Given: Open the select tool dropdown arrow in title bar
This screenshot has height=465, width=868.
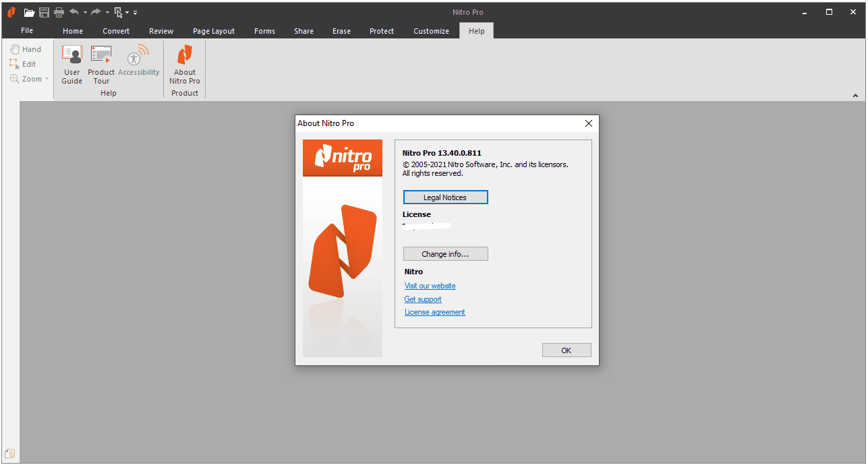Looking at the screenshot, I should click(127, 13).
